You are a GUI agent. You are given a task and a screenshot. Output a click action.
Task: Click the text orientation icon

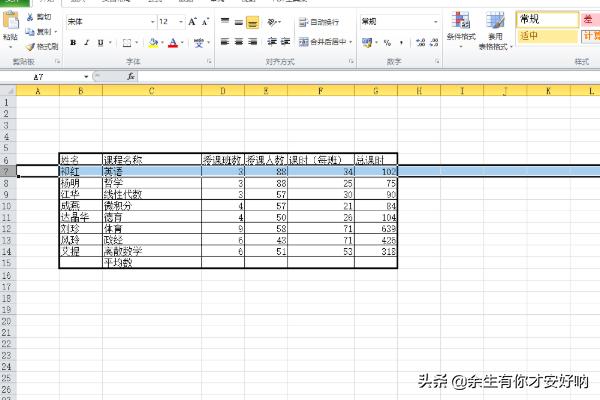[273, 22]
